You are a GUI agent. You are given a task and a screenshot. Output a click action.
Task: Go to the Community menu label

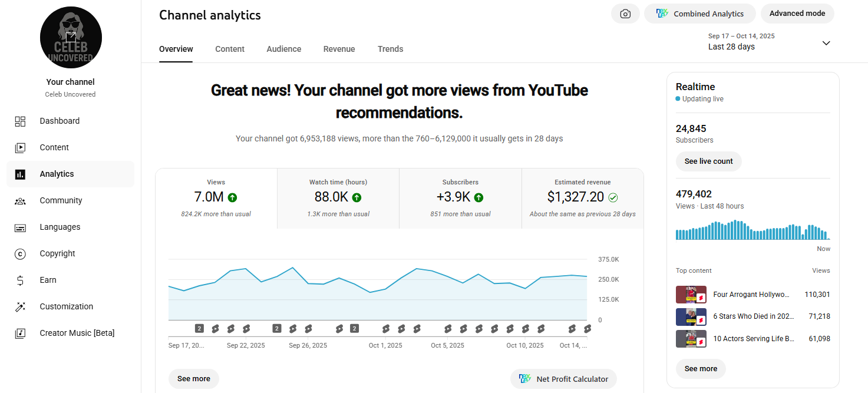point(61,200)
